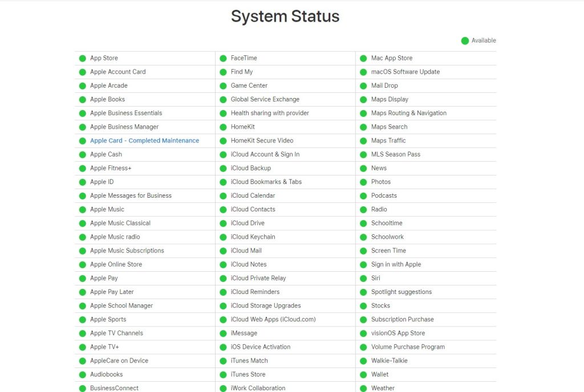Image resolution: width=584 pixels, height=392 pixels.
Task: Click the Apple Business Essentials label
Action: (126, 113)
